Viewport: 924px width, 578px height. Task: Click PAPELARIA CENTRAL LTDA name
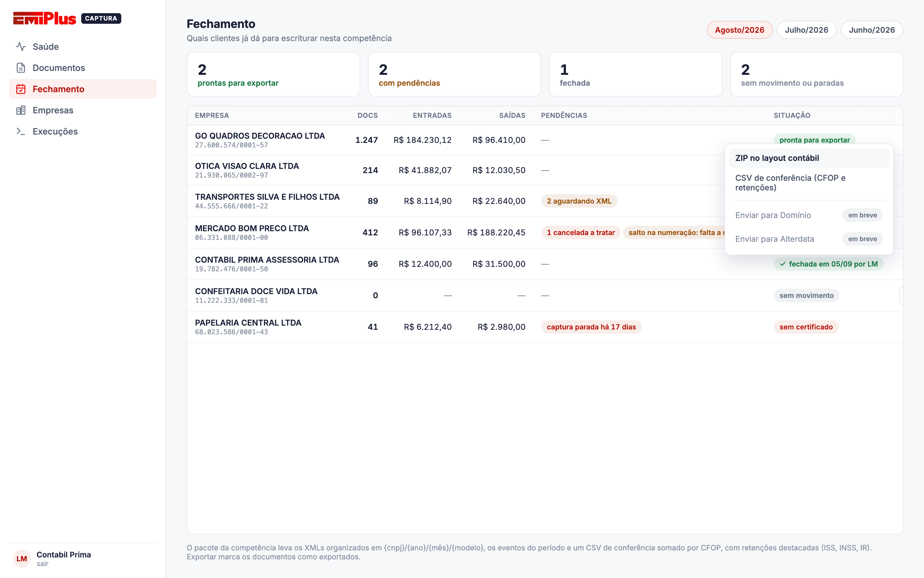point(248,323)
